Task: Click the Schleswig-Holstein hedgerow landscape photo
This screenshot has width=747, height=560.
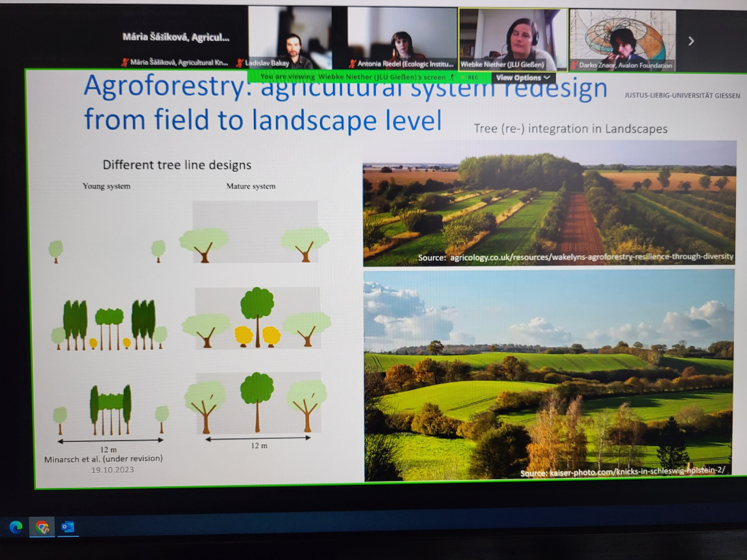Action: coord(549,375)
